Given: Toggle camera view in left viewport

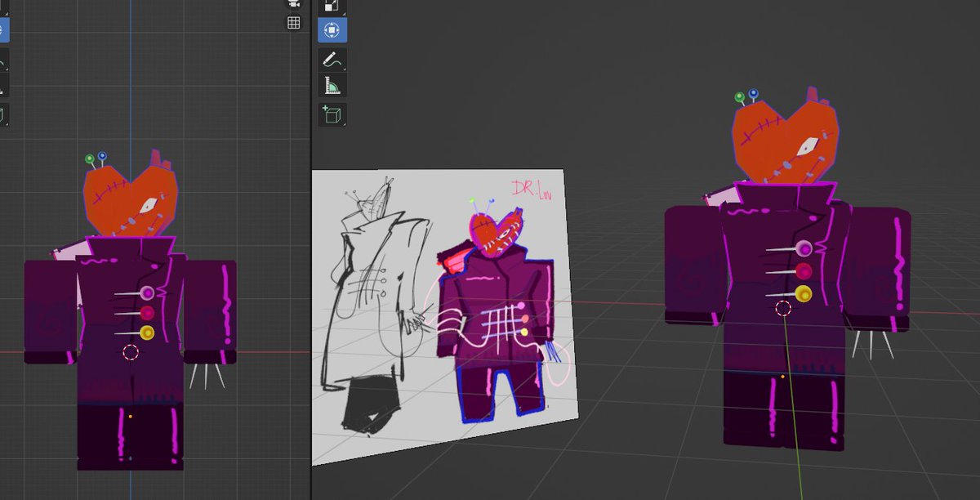Looking at the screenshot, I should pos(293,3).
